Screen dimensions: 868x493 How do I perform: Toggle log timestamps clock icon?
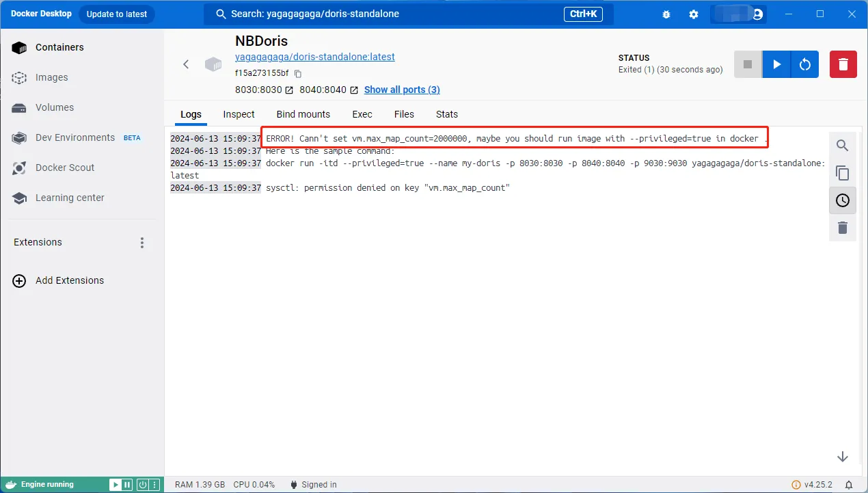(x=843, y=200)
